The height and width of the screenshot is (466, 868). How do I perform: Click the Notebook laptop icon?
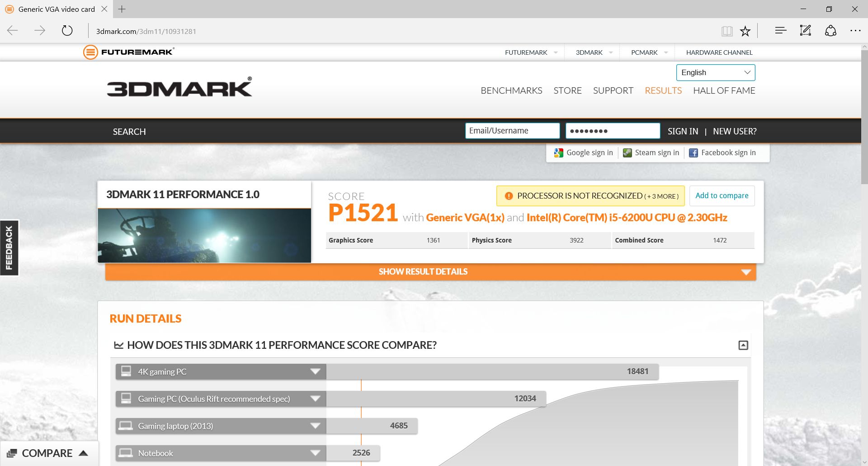(126, 453)
